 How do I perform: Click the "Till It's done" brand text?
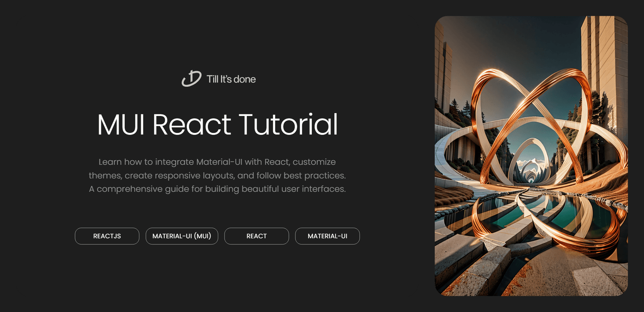click(231, 79)
